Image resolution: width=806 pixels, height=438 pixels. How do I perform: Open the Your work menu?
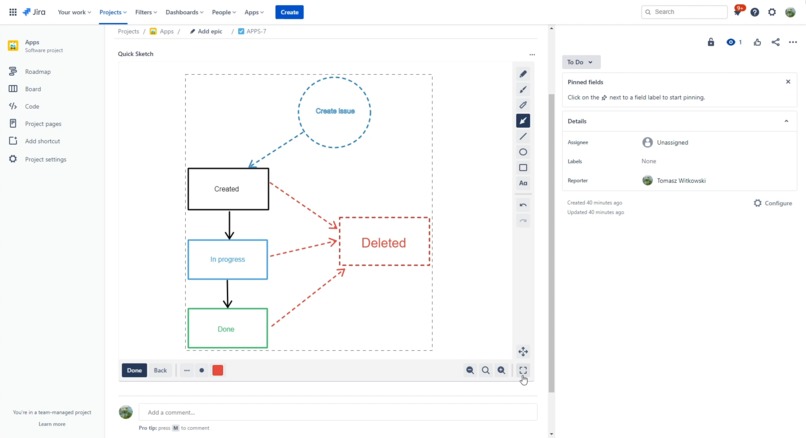click(x=74, y=12)
